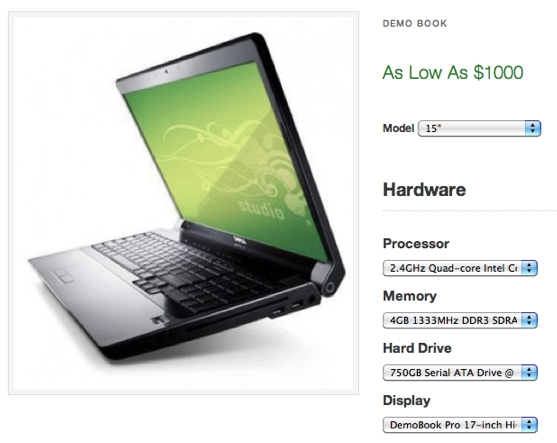Image resolution: width=557 pixels, height=443 pixels.
Task: Open the Hard Drive 750GB Serial ATA dropdown
Action: point(460,373)
